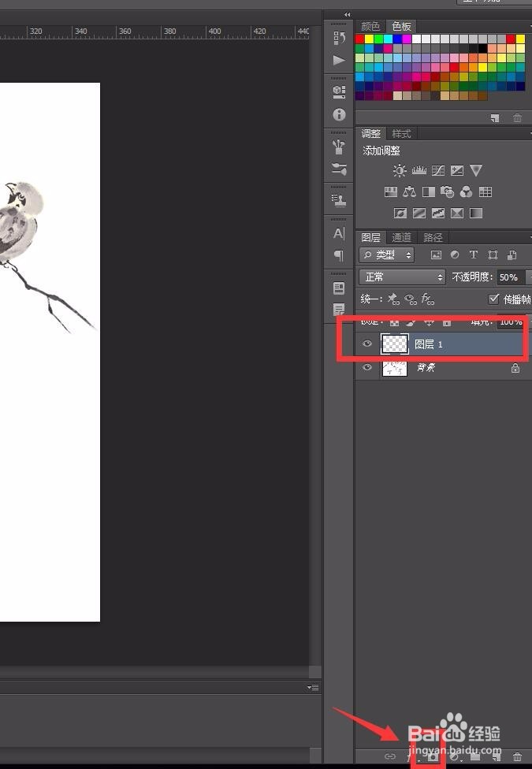Delete layer using Layers panel trash

(x=517, y=757)
